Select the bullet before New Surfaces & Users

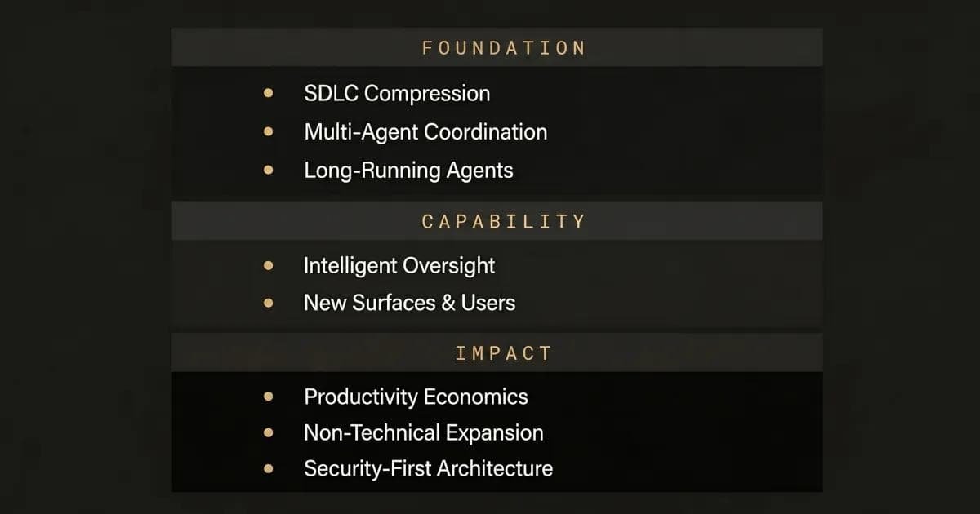click(269, 303)
